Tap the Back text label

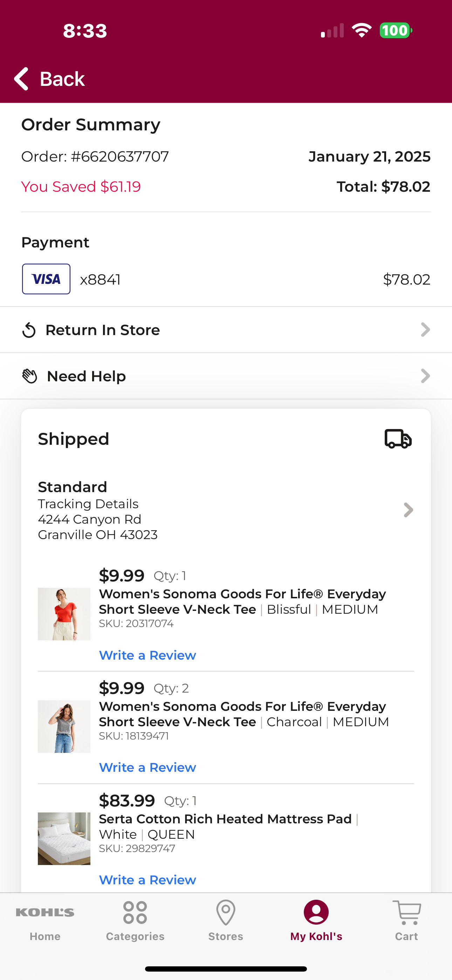coord(62,79)
